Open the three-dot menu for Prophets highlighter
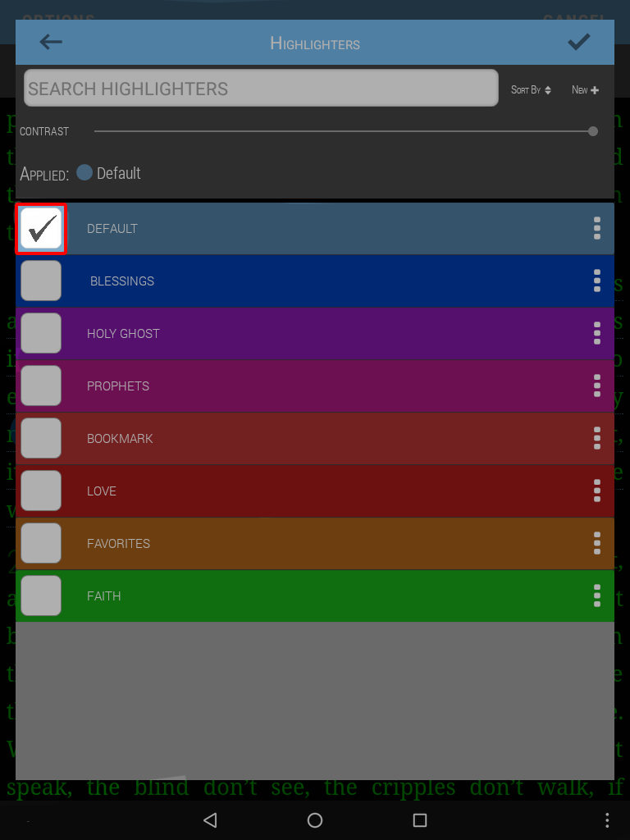The height and width of the screenshot is (840, 630). pyautogui.click(x=597, y=386)
